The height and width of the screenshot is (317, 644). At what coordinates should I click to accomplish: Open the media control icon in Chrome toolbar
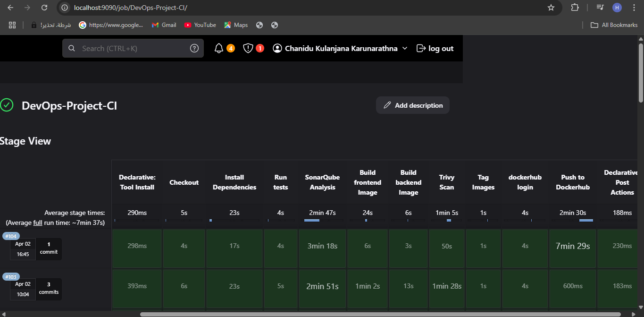coord(600,8)
